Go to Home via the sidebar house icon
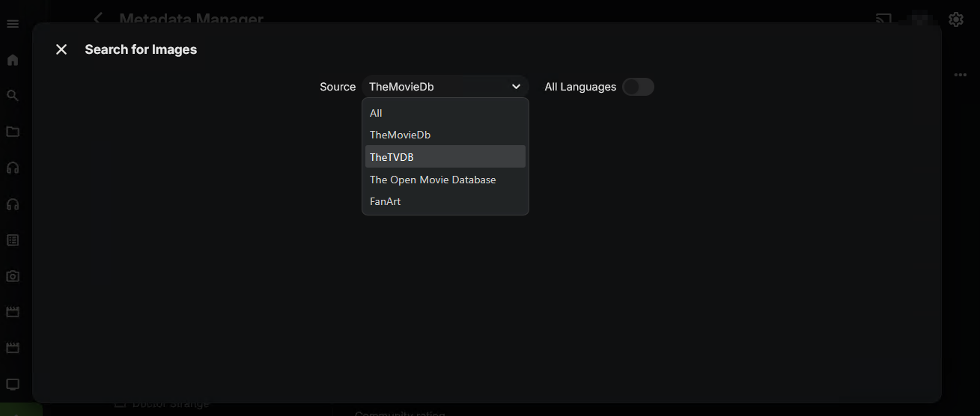Viewport: 980px width, 416px height. (x=13, y=60)
